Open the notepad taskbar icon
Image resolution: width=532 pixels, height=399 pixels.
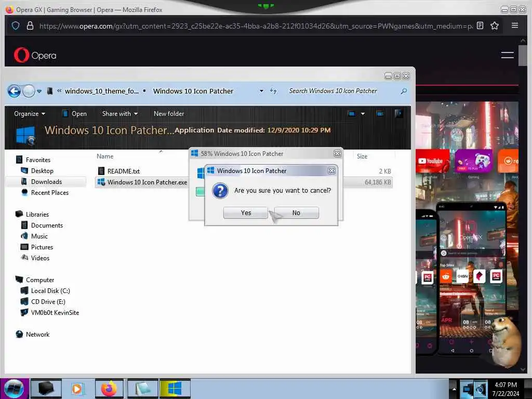pyautogui.click(x=142, y=389)
